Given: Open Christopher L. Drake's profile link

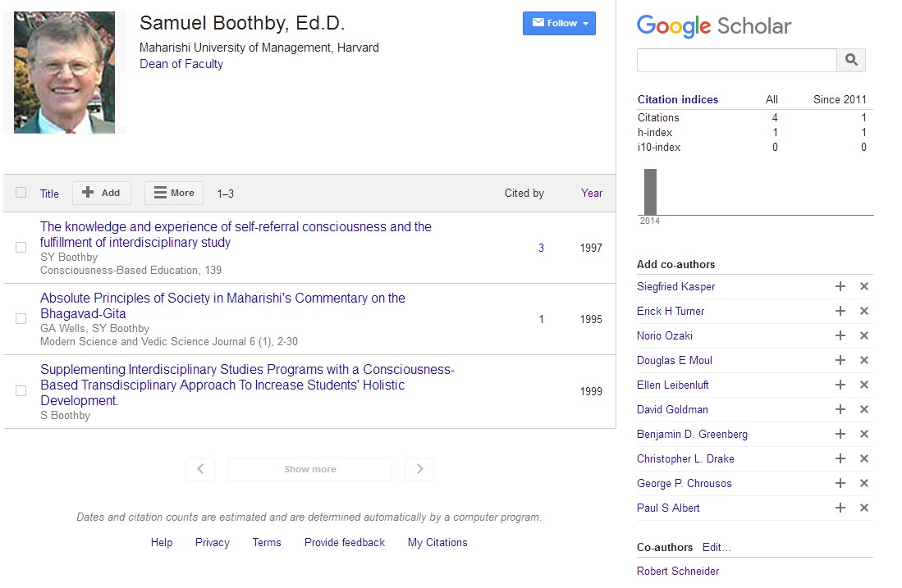Looking at the screenshot, I should [685, 458].
